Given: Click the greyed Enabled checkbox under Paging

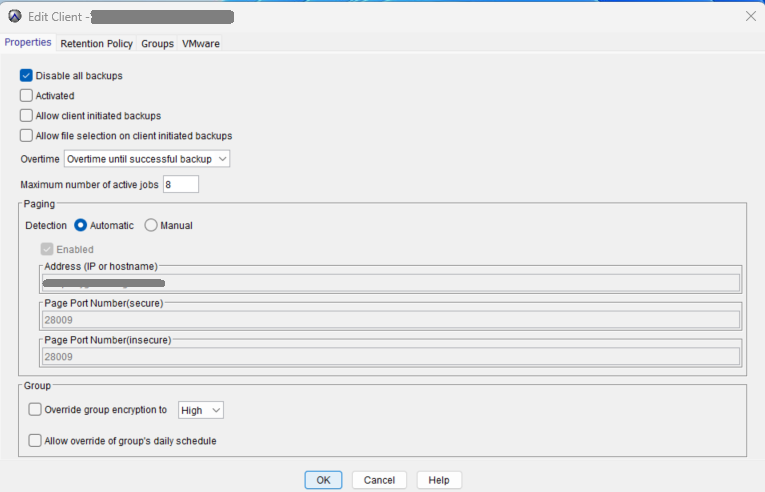Looking at the screenshot, I should 47,249.
